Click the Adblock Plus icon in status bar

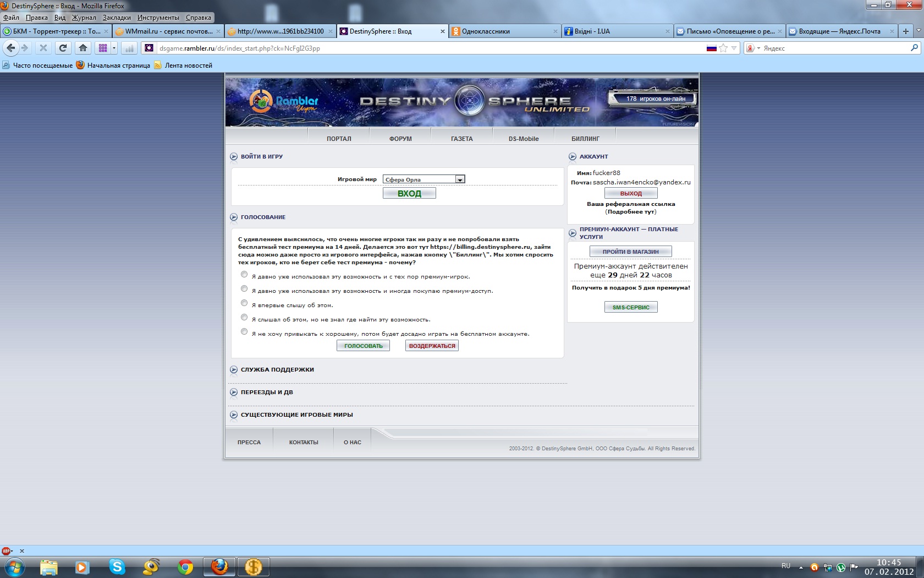coord(7,550)
